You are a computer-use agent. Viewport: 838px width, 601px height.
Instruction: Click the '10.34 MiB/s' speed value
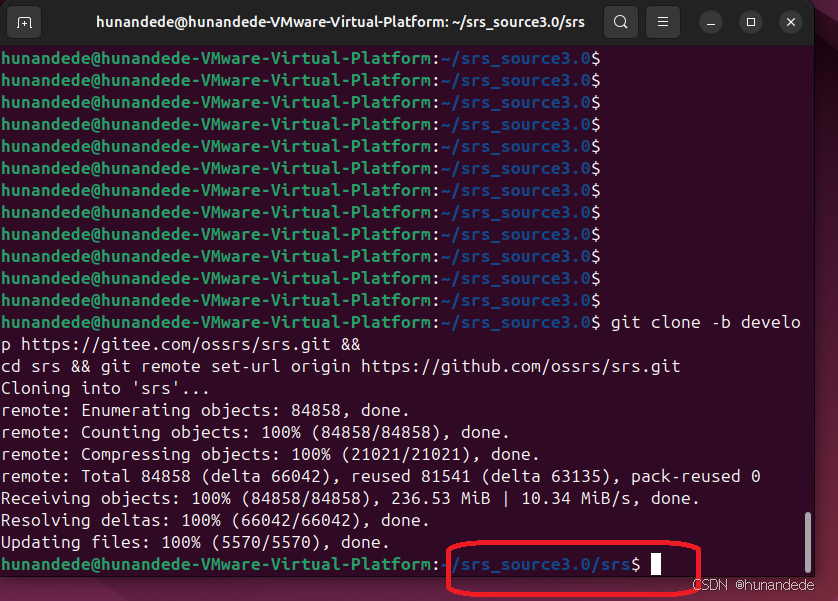click(x=580, y=498)
